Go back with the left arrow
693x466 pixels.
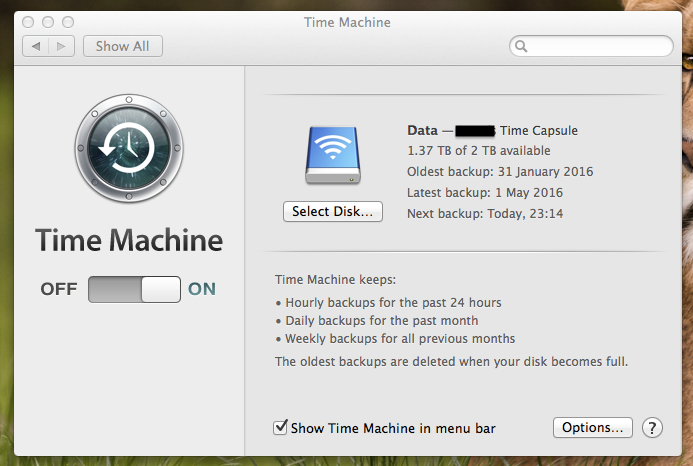point(36,46)
